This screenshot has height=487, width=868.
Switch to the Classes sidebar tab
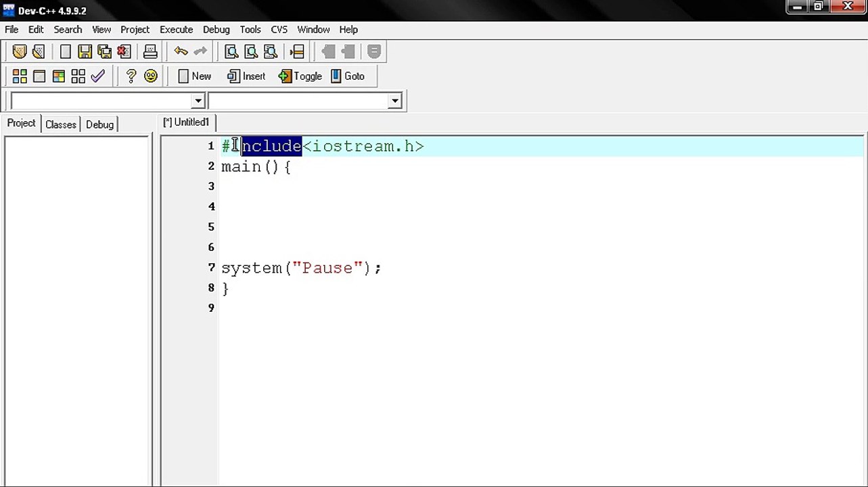[x=60, y=124]
